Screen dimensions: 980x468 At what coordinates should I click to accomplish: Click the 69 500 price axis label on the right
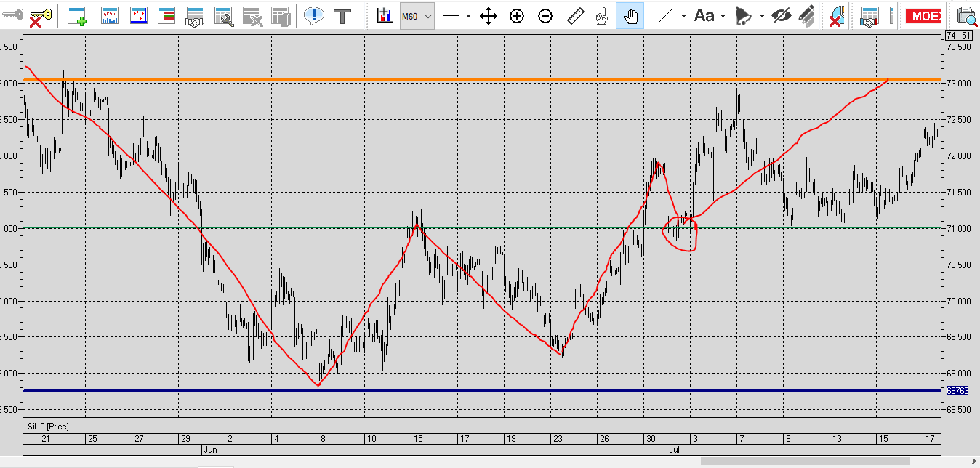click(x=958, y=337)
